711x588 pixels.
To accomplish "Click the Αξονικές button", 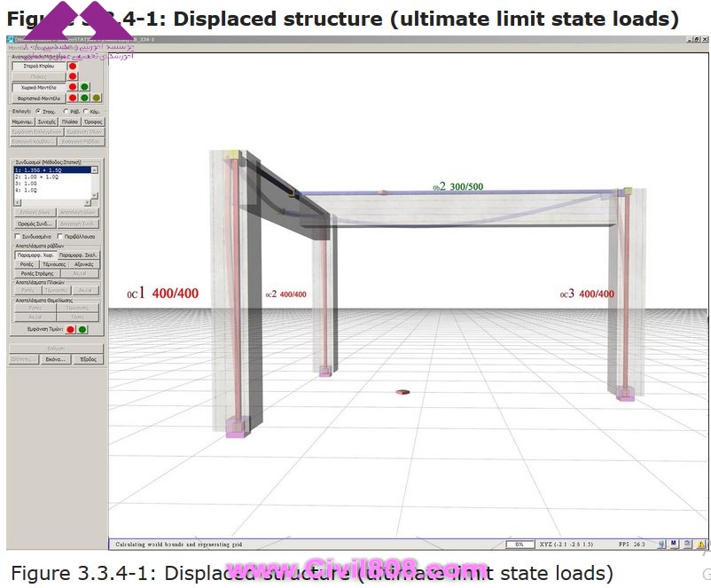I will pos(84,264).
